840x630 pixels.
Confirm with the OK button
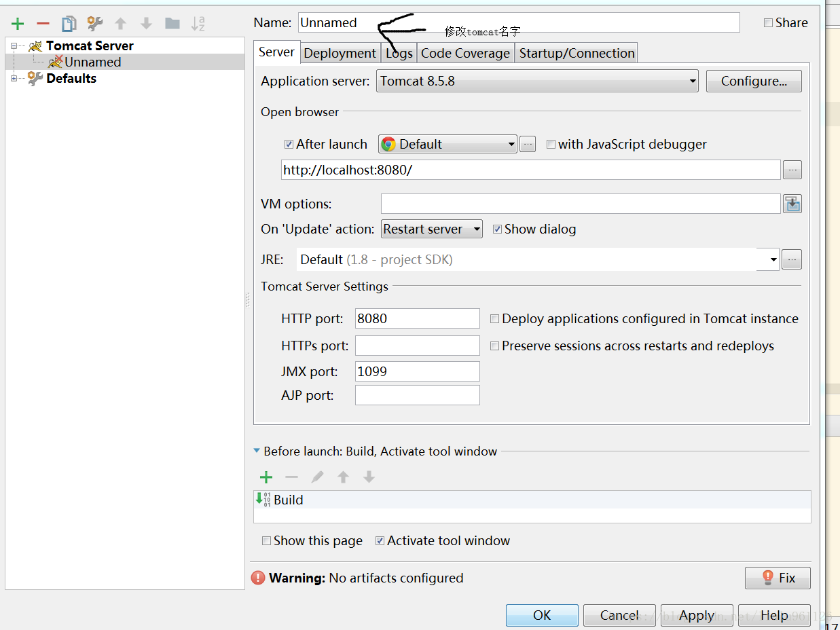542,615
